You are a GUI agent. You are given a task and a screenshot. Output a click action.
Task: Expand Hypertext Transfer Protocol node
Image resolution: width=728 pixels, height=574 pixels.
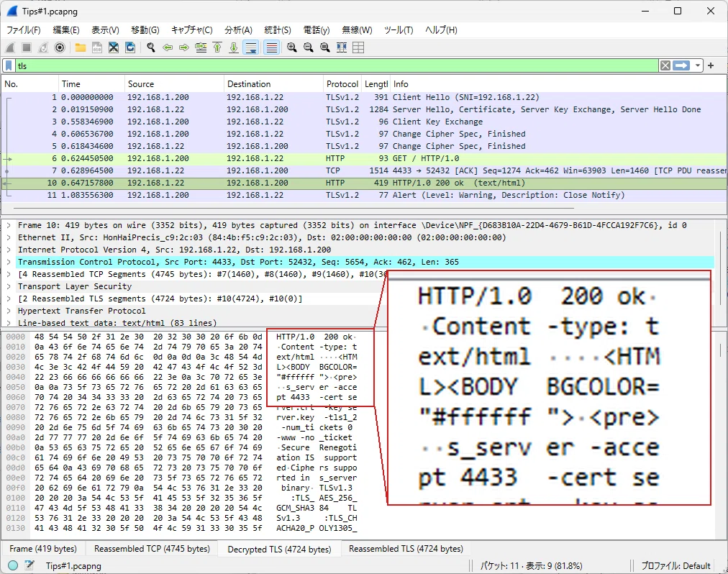[x=9, y=311]
